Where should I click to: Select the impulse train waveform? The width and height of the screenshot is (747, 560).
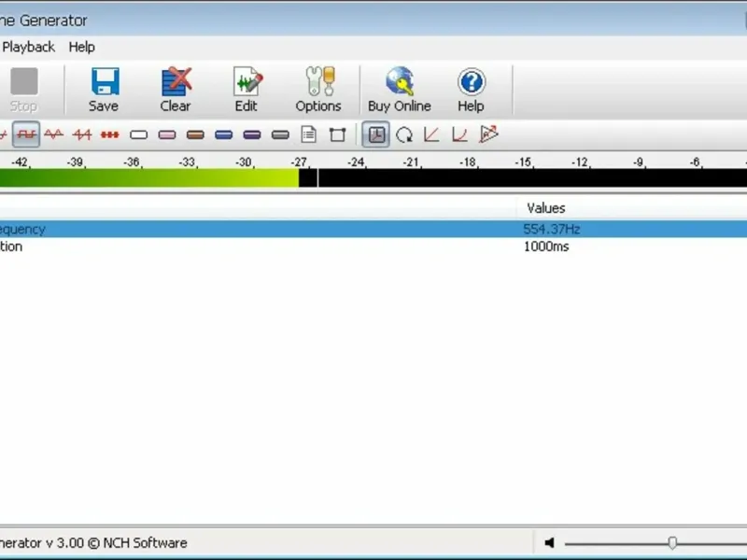110,134
